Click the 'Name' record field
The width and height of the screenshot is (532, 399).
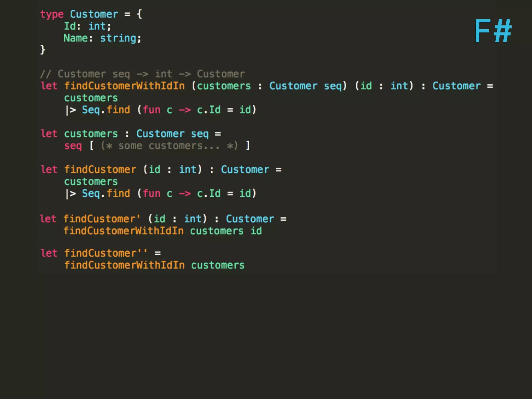tap(76, 38)
